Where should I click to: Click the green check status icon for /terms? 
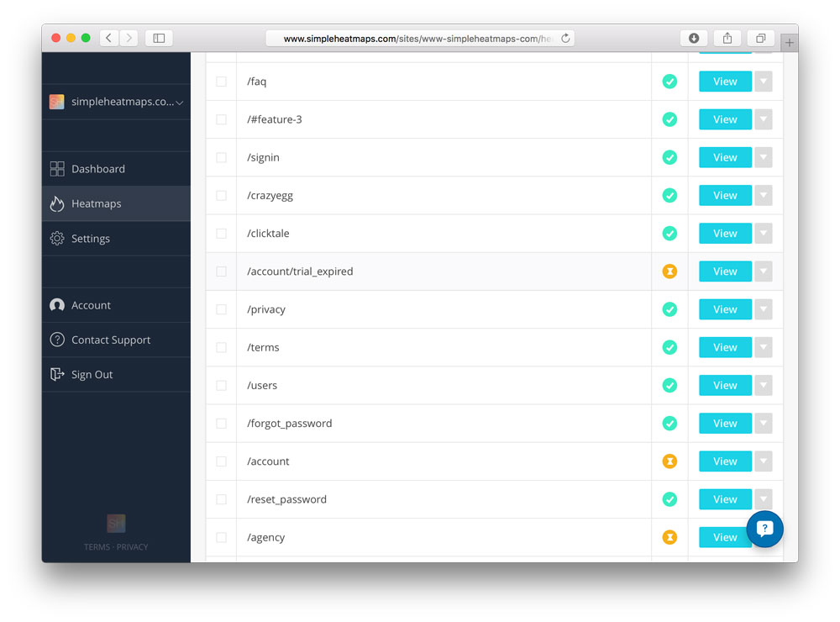(x=669, y=347)
